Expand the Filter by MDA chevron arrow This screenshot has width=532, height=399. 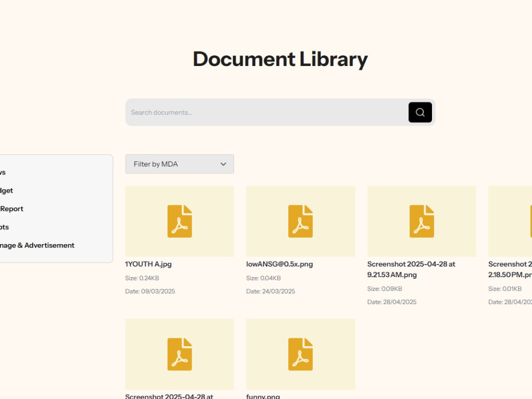223,164
